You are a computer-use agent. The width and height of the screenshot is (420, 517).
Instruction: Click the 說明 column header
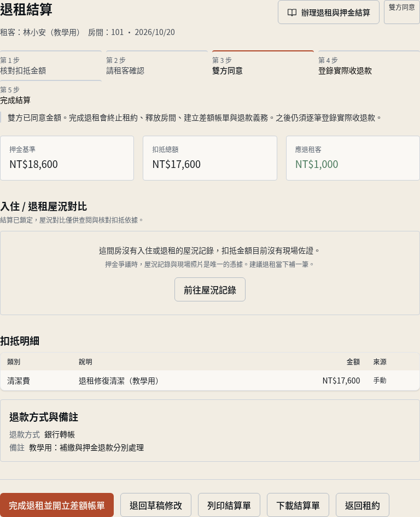click(x=85, y=362)
